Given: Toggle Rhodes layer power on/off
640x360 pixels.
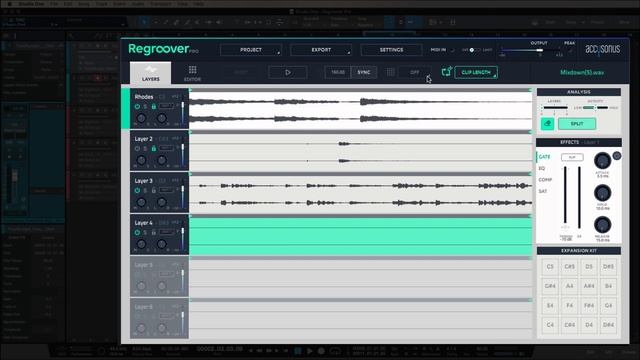Looking at the screenshot, I should click(137, 107).
